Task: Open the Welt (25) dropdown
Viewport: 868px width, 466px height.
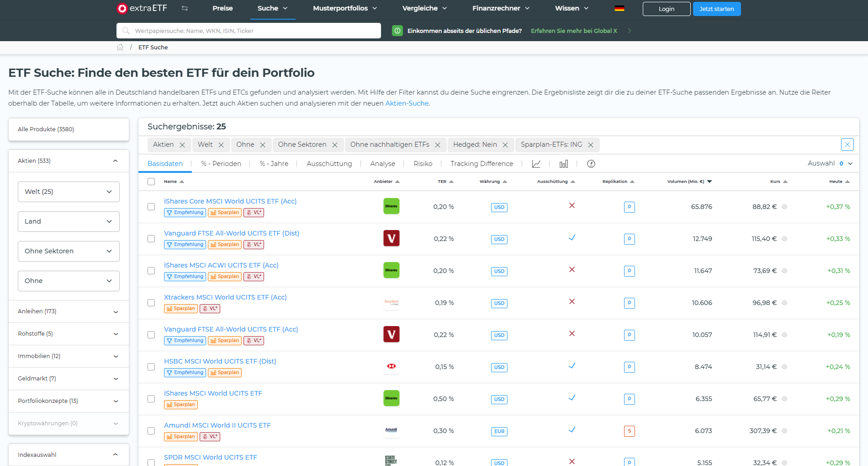Action: click(x=69, y=192)
